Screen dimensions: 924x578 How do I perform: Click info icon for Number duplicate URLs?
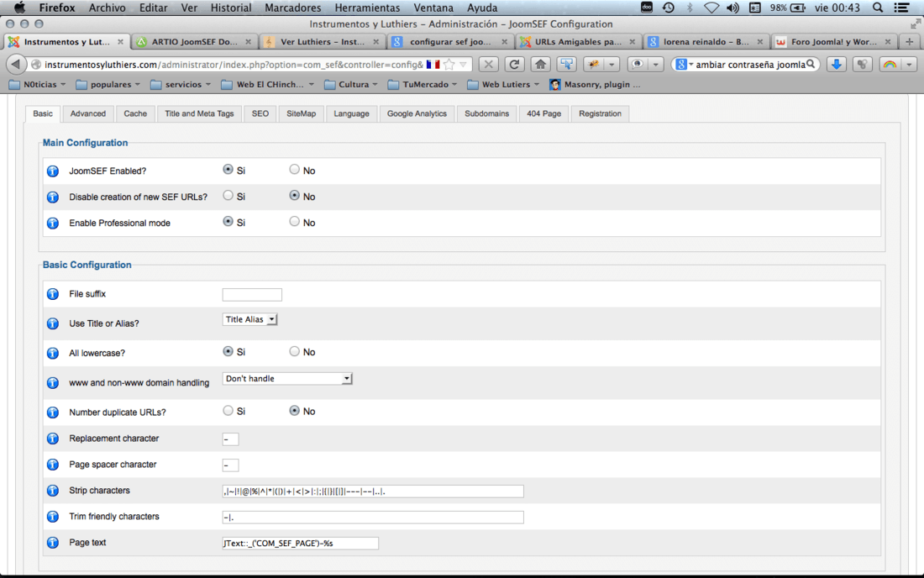[53, 412]
